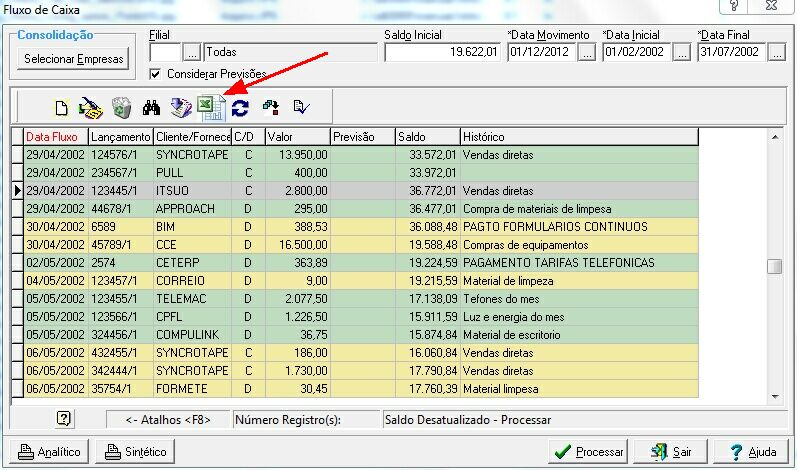Click the new blank record icon
The width and height of the screenshot is (797, 470).
61,108
